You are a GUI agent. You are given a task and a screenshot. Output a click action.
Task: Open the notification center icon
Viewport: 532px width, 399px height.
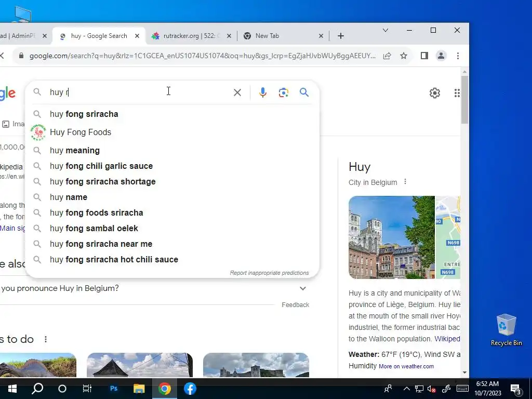coord(516,389)
